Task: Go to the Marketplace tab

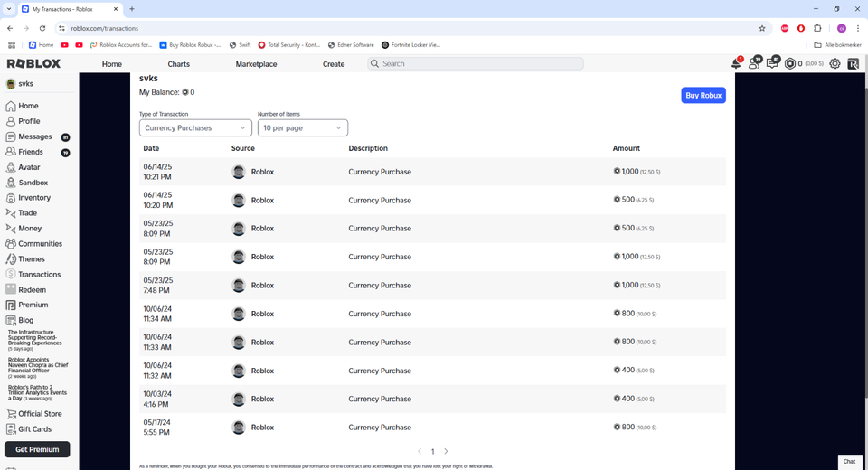Action: click(x=256, y=64)
